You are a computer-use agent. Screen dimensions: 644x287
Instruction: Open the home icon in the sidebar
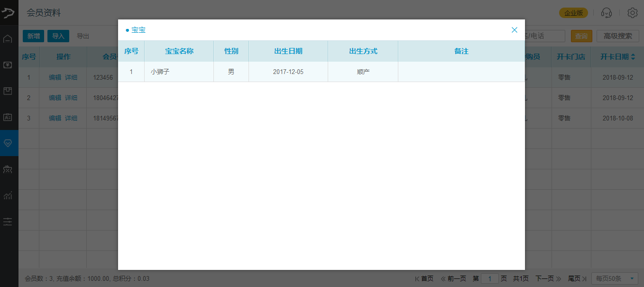pyautogui.click(x=8, y=39)
